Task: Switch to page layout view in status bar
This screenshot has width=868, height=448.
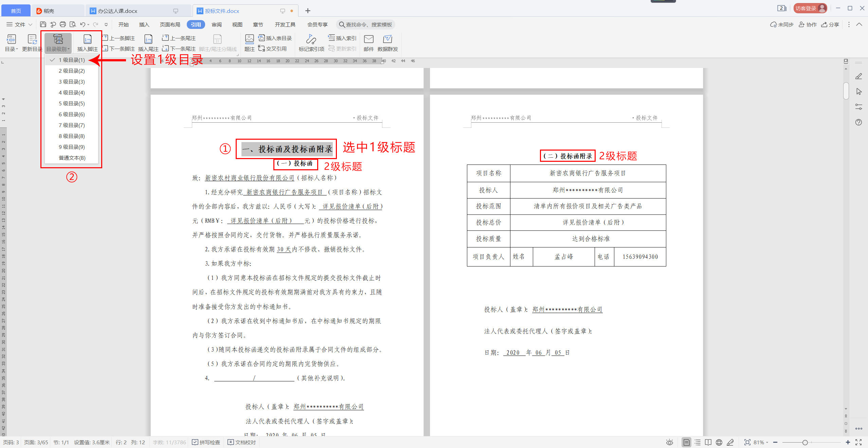Action: pyautogui.click(x=686, y=442)
